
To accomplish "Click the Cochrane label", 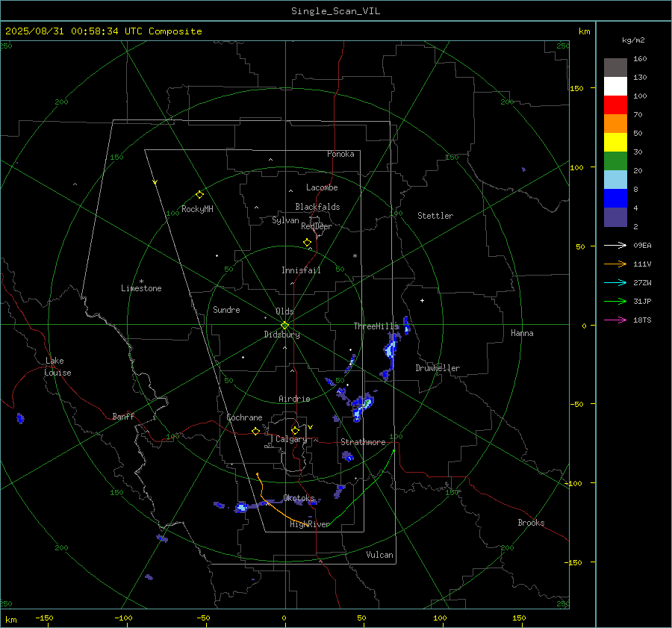I will pos(244,417).
